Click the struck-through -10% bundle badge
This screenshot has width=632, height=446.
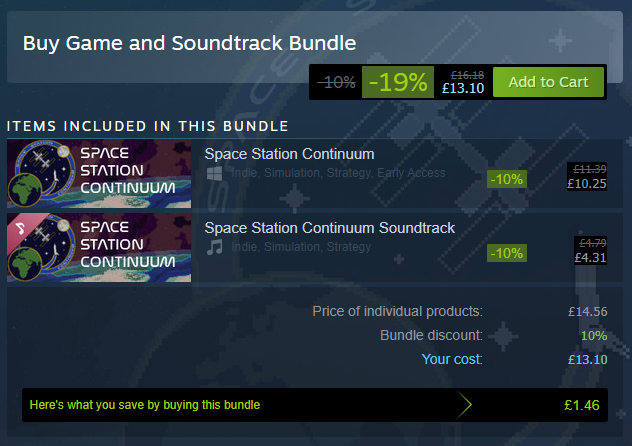(336, 83)
